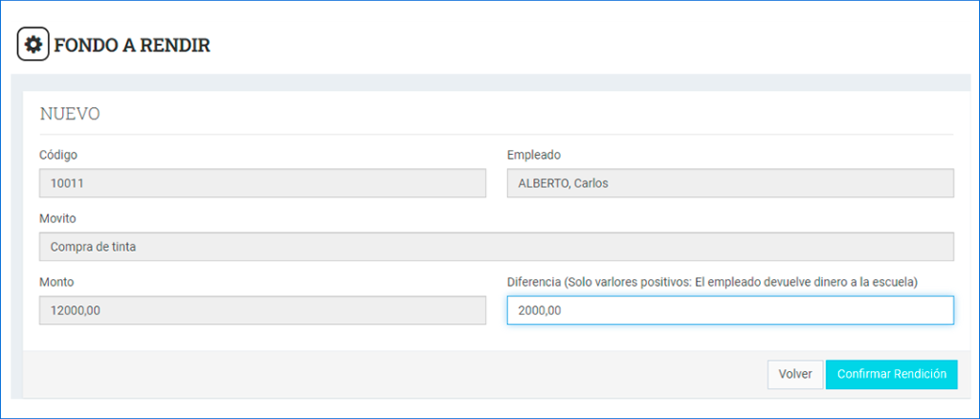Click the gear icon beside Fondo a Rendir

click(x=33, y=45)
